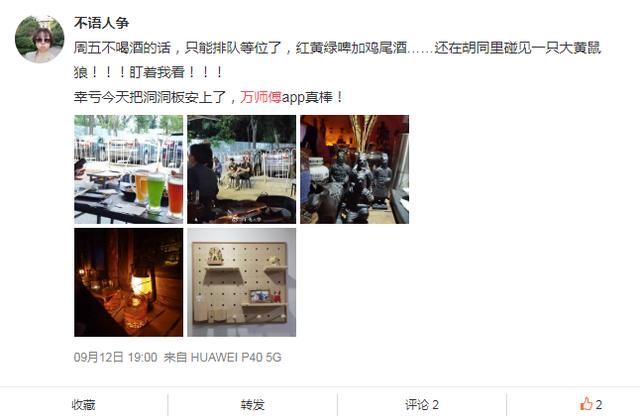The image size is (640, 420).
Task: Click the 来自 label before device name
Action: [175, 358]
